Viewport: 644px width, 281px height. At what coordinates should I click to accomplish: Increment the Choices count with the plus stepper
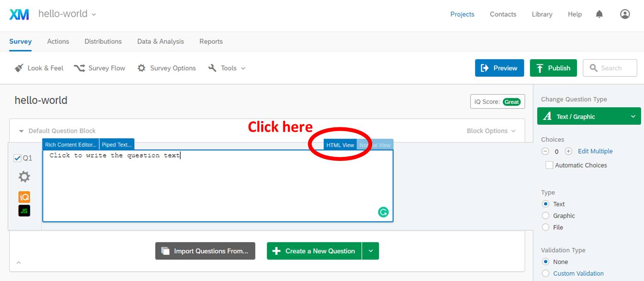568,151
